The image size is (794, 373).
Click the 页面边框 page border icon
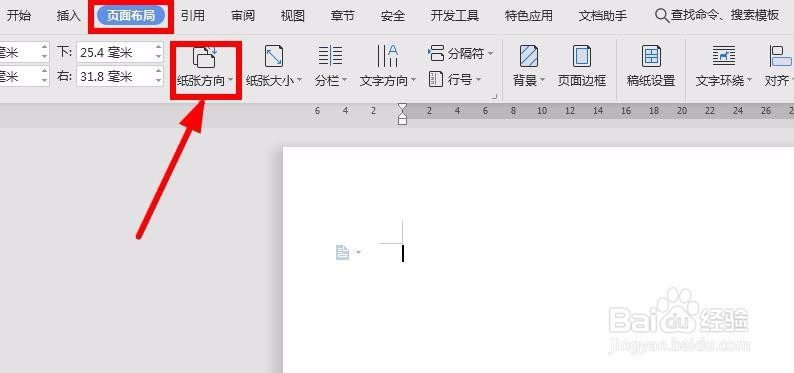[582, 56]
